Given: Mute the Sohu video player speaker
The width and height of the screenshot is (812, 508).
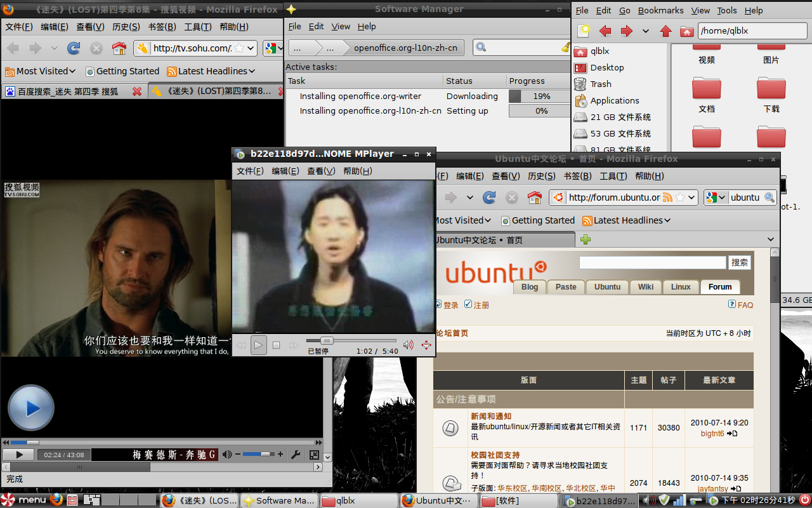Looking at the screenshot, I should (x=227, y=455).
